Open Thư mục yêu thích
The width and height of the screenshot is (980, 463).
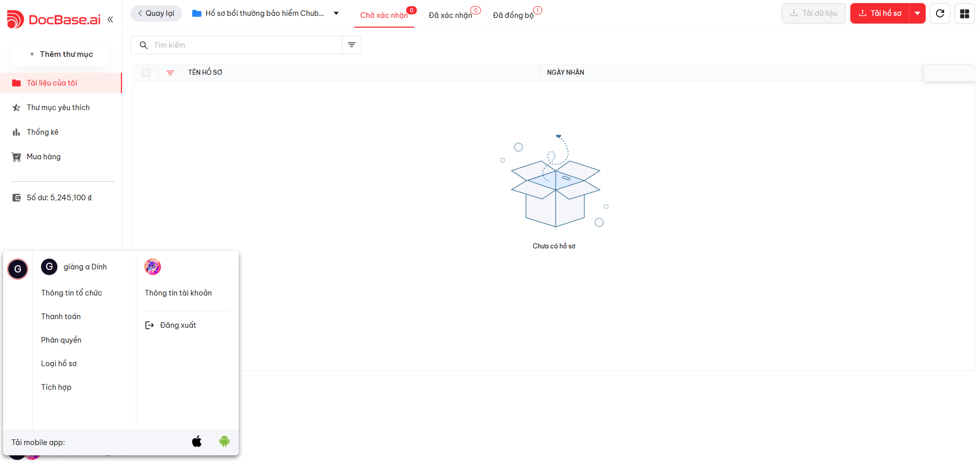(x=61, y=108)
